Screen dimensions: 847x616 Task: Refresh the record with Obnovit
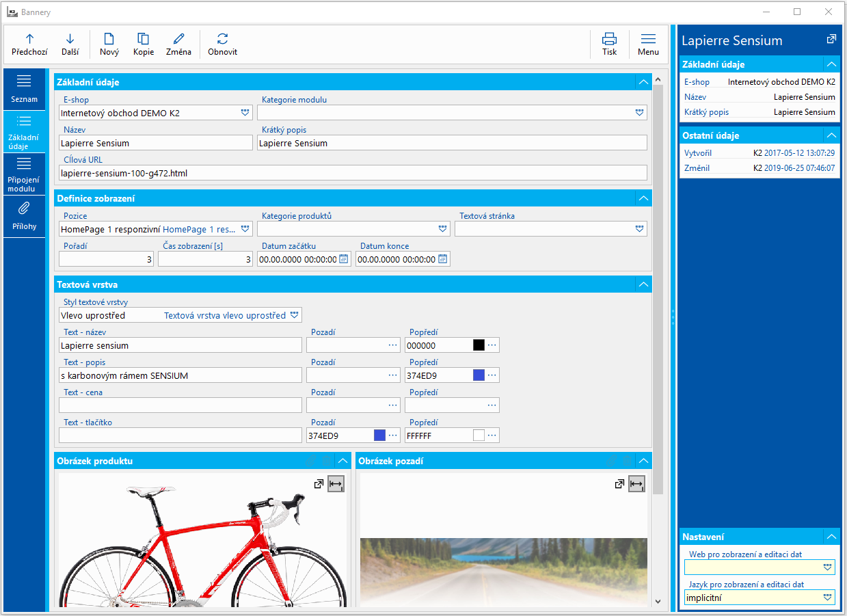coord(223,44)
